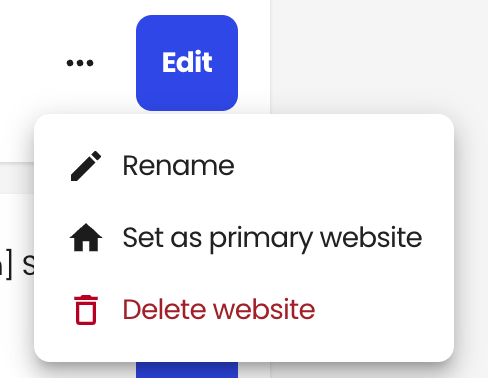Click the word primary in the second entry
488x378 pixels.
[x=261, y=238]
